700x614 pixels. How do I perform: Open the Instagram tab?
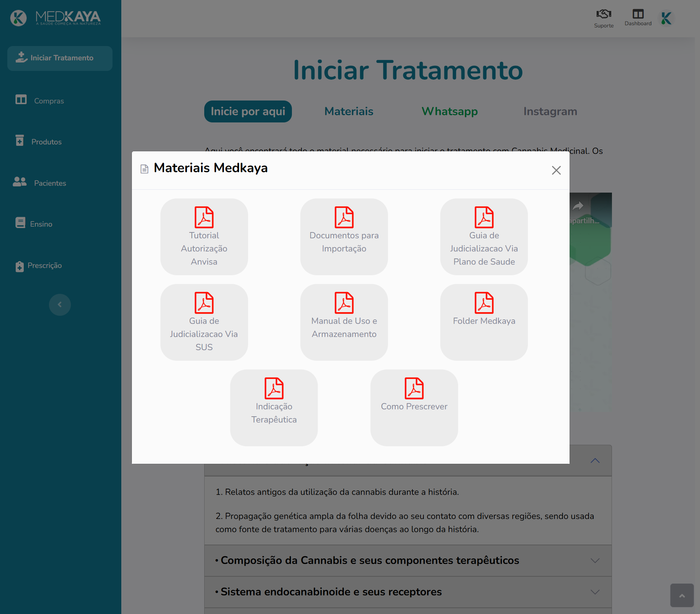[x=550, y=111]
